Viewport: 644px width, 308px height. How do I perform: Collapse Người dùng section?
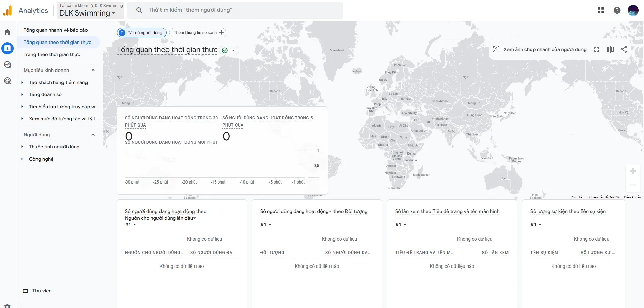point(93,135)
